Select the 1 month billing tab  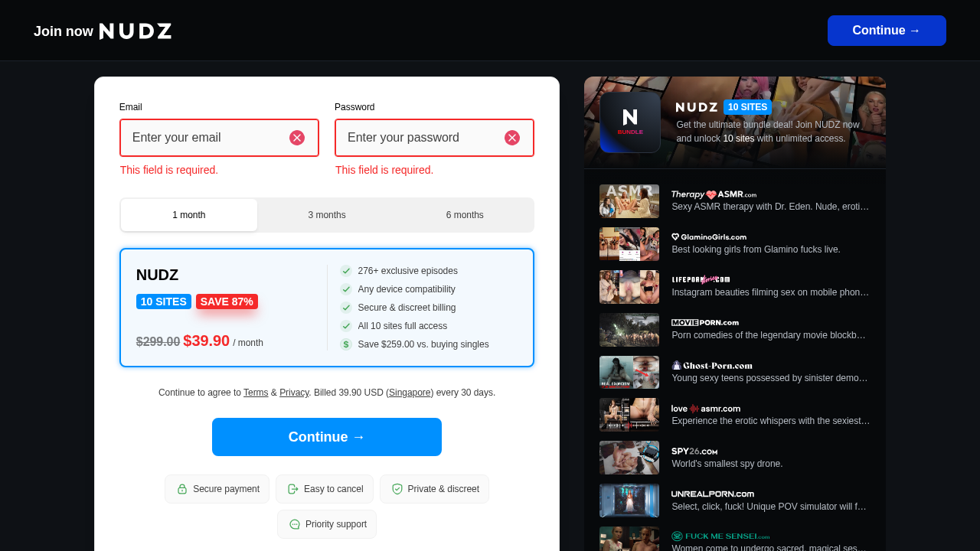(189, 215)
